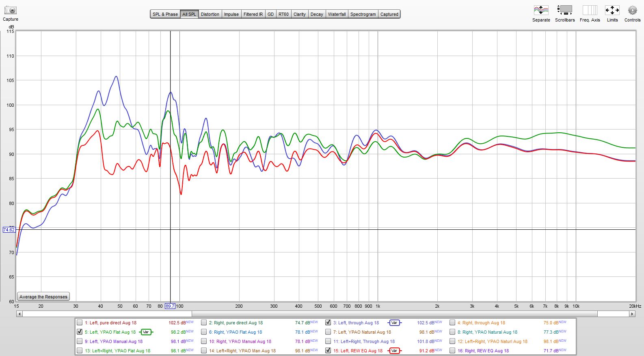Image resolution: width=644 pixels, height=356 pixels.
Task: Open the SPL & Phase view
Action: [165, 14]
